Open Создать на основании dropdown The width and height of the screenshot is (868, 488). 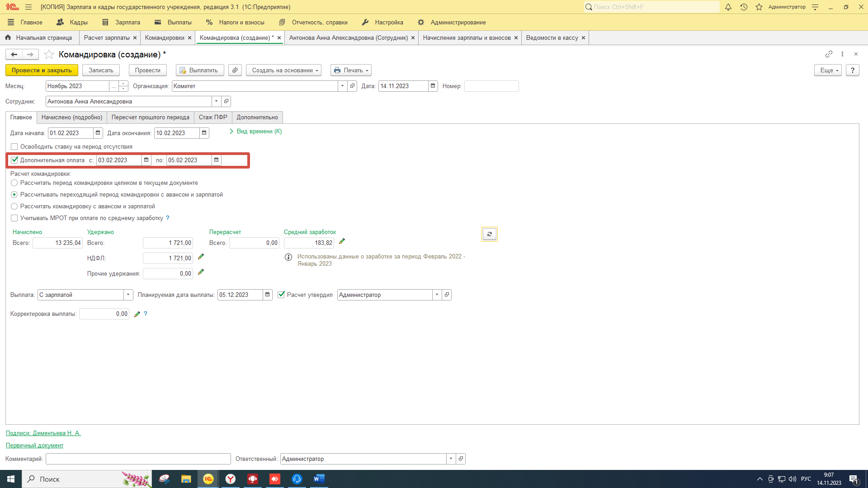click(x=283, y=70)
